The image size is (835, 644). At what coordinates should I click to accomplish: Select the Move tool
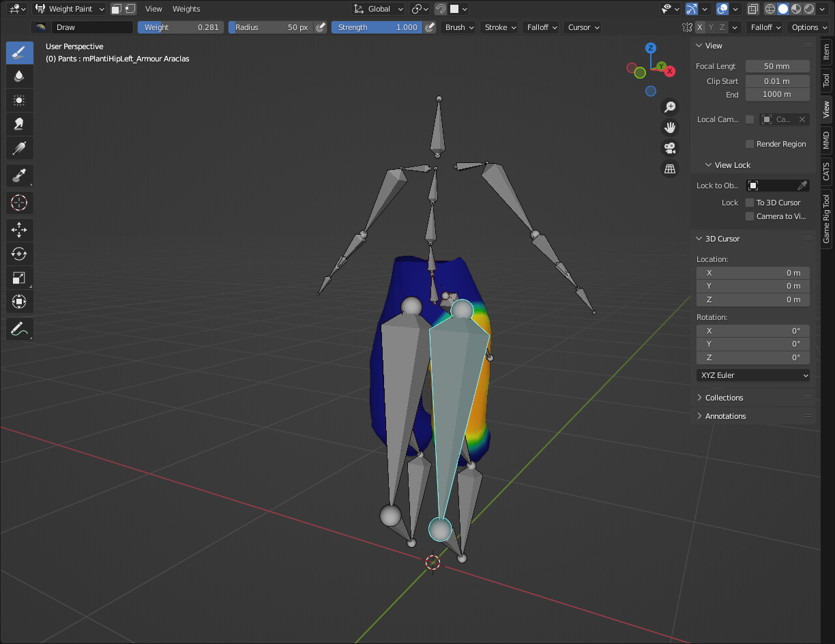(x=20, y=230)
